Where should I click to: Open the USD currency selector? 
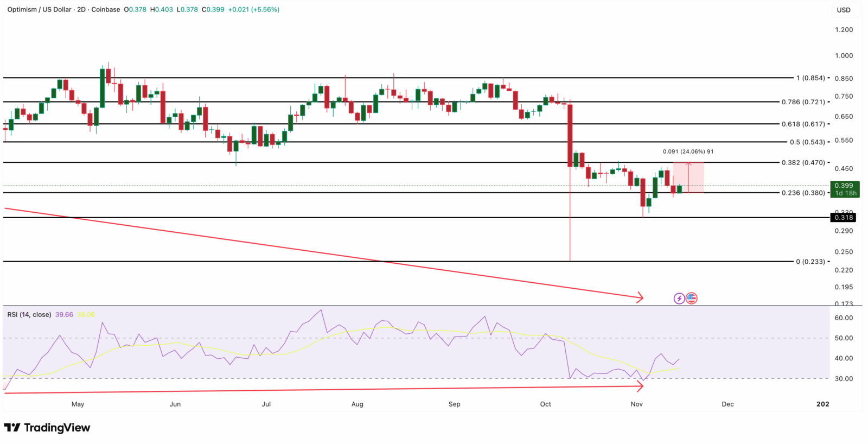(x=844, y=10)
